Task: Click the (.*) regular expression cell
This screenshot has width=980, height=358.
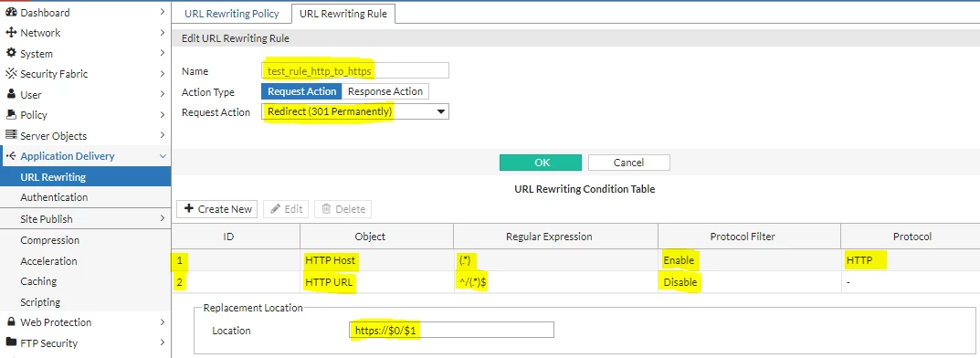Action: pyautogui.click(x=555, y=260)
